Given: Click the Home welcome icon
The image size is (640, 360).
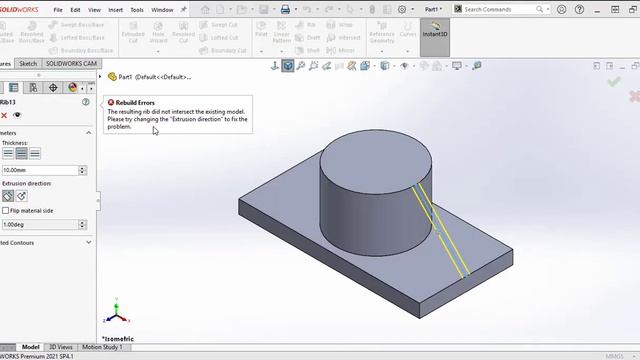Looking at the screenshot, I should click(205, 9).
